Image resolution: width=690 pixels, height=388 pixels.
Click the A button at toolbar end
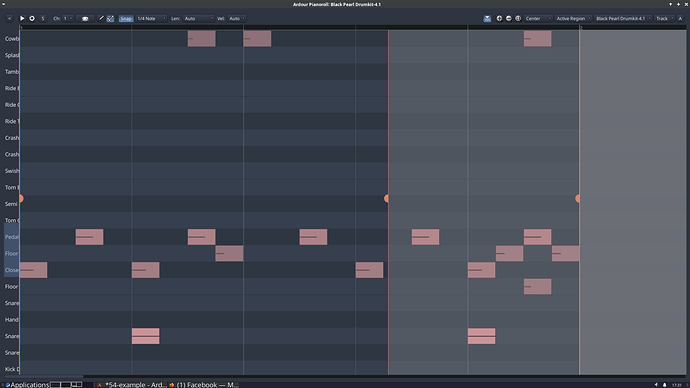[x=680, y=18]
